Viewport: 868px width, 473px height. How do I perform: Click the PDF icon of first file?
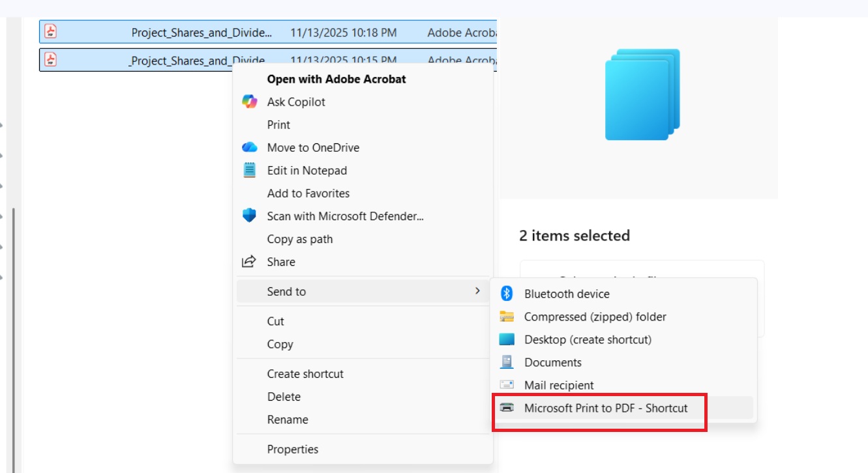51,31
